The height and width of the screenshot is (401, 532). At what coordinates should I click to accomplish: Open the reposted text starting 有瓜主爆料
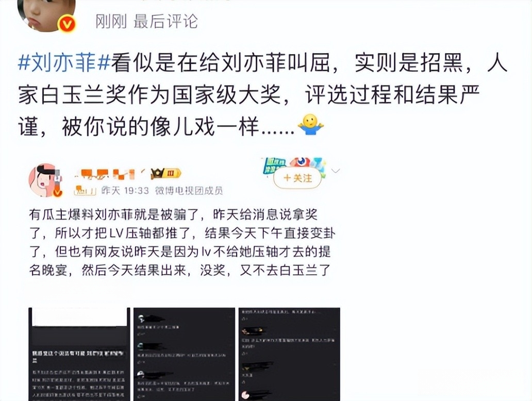[x=182, y=242]
